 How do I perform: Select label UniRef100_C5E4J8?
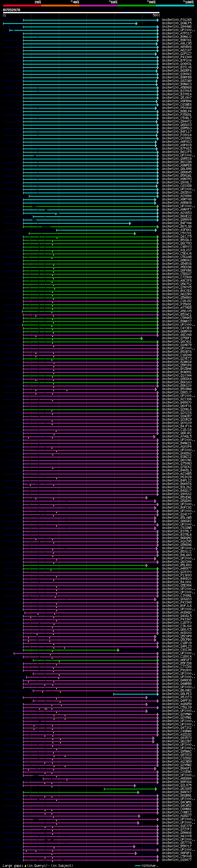(177, 253)
